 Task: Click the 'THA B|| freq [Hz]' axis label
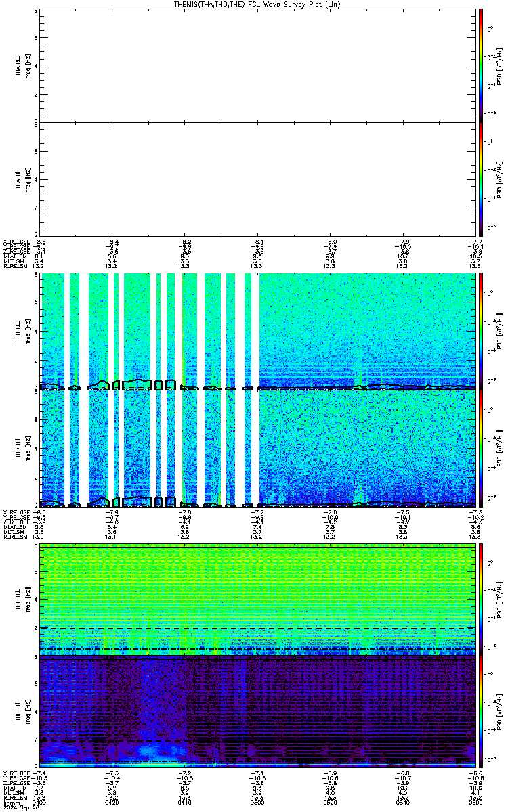22,179
